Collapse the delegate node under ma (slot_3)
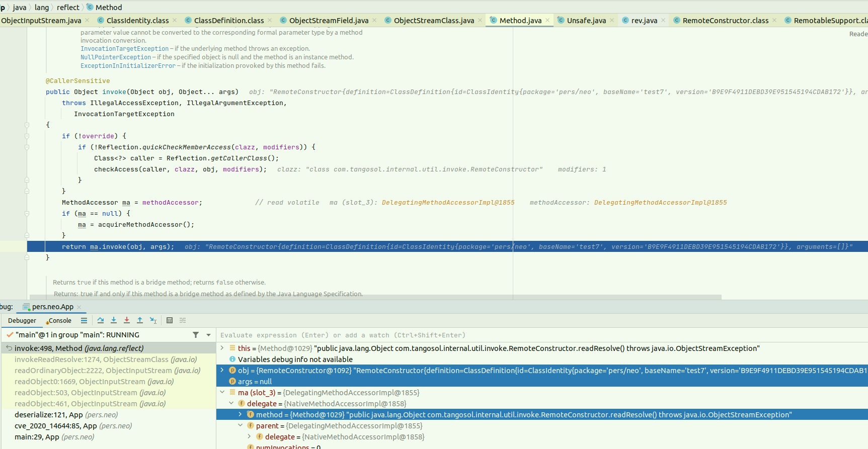This screenshot has height=449, width=868. coord(231,403)
